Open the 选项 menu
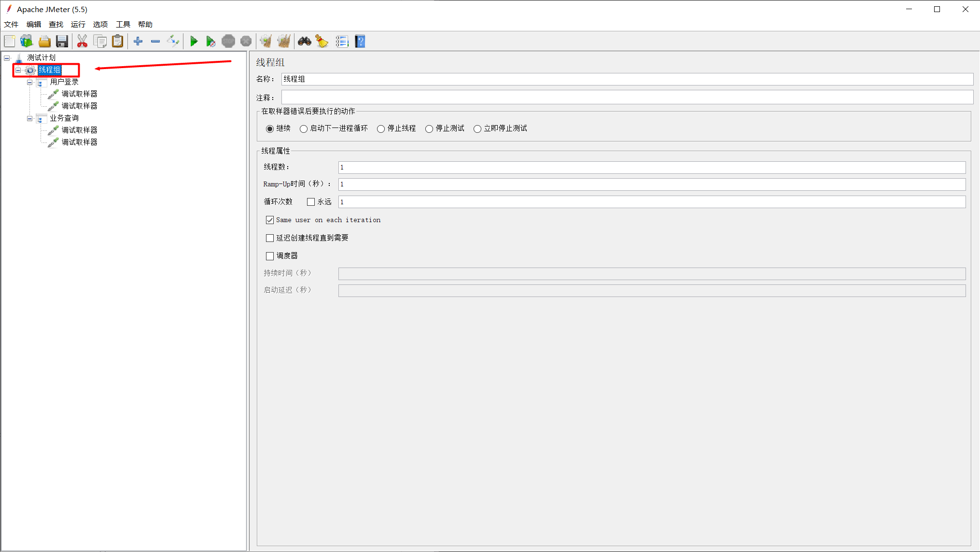This screenshot has height=552, width=980. click(100, 25)
